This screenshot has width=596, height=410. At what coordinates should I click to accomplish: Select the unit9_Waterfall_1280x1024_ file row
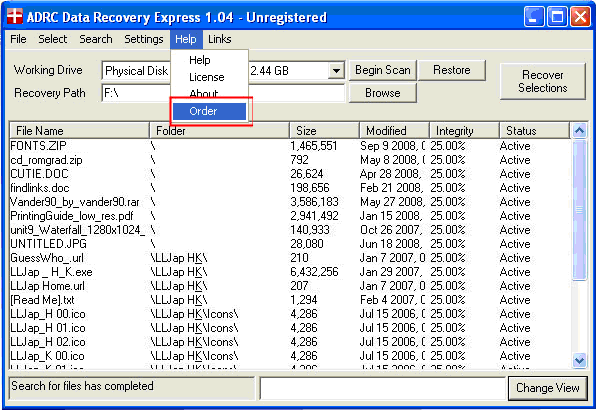(x=290, y=230)
